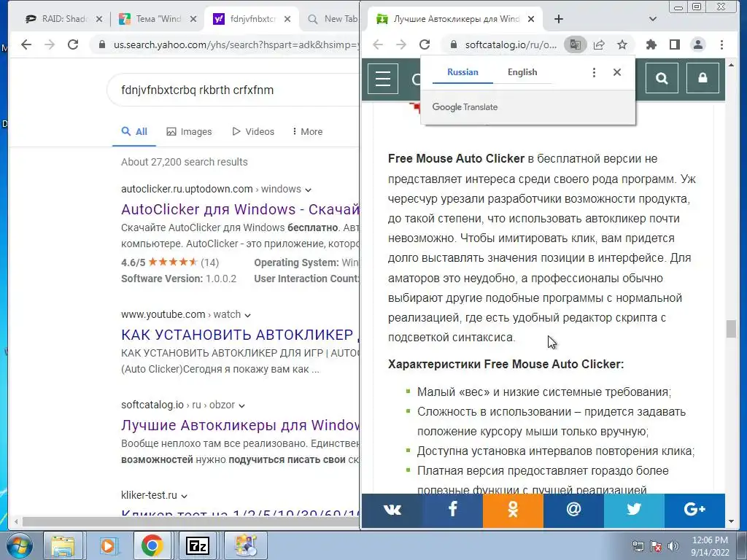Expand the softcatalog.io result dropdown arrow

pos(241,405)
